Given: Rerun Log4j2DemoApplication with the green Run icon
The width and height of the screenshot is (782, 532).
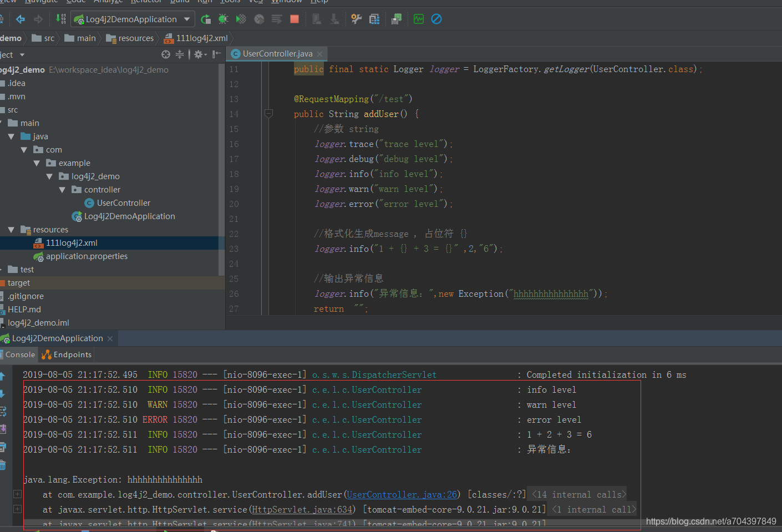Looking at the screenshot, I should click(206, 19).
